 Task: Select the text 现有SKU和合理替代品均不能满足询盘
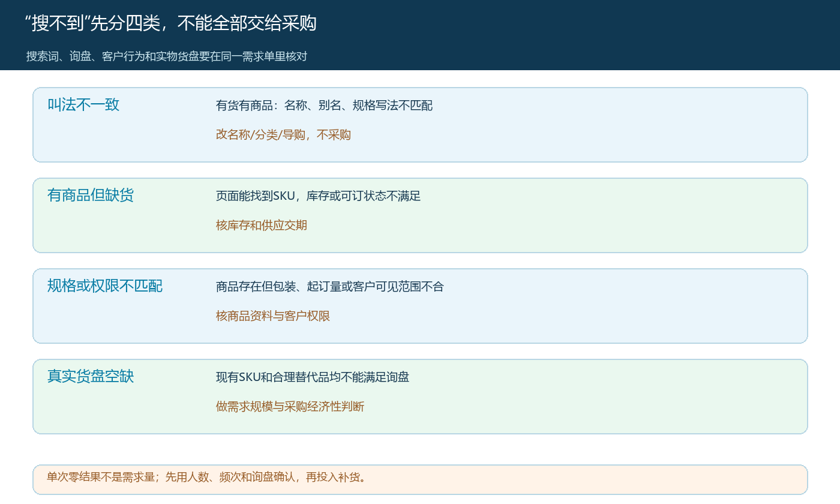point(313,377)
